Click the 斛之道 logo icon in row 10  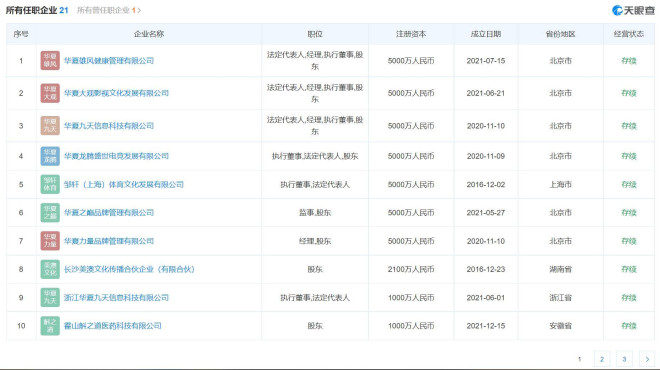pos(50,326)
